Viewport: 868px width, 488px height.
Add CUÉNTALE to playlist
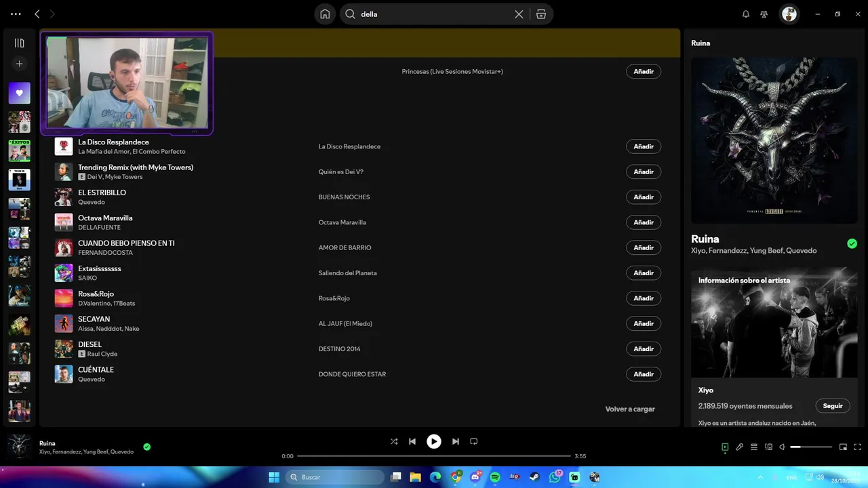tap(644, 374)
